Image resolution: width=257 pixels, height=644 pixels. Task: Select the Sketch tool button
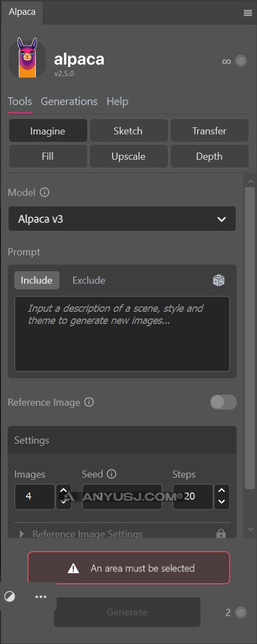coord(128,131)
